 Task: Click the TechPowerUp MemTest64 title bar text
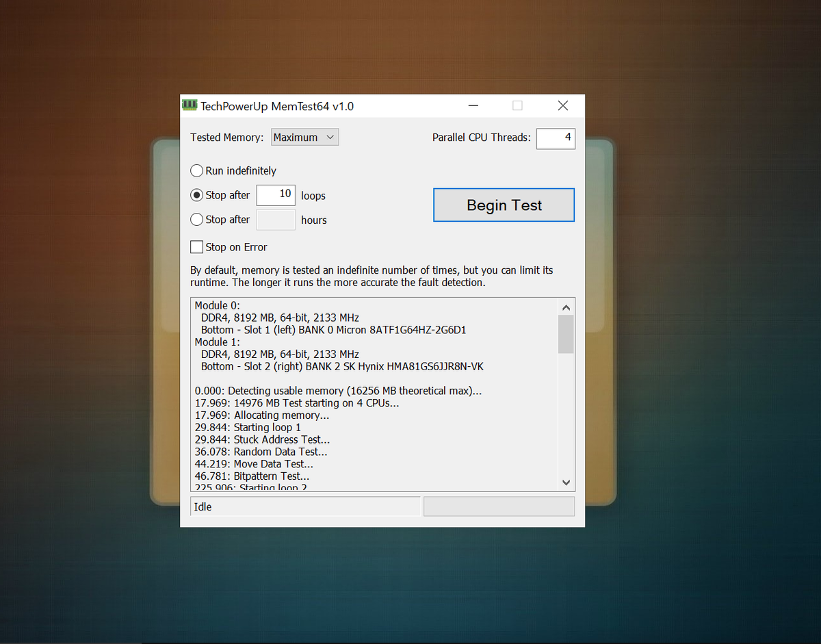[x=276, y=106]
